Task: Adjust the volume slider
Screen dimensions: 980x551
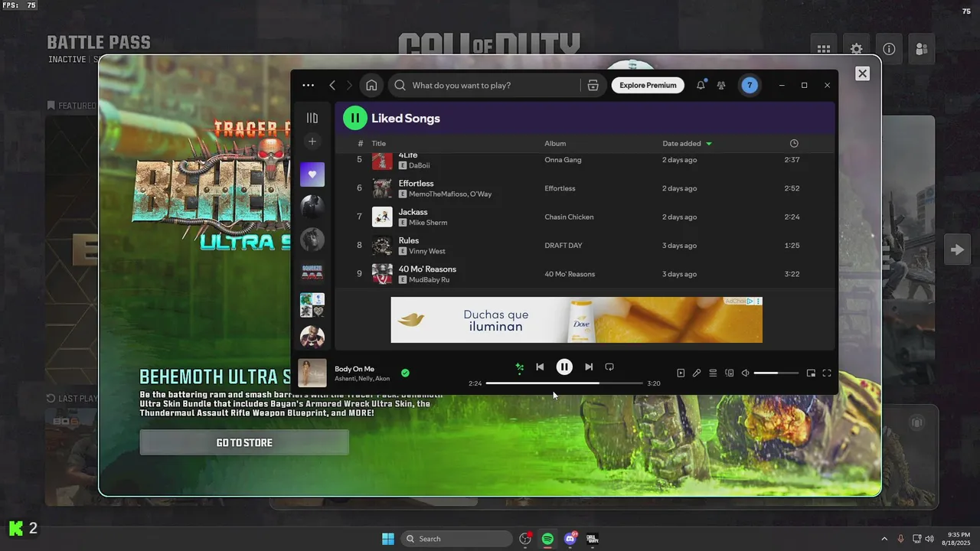Action: pyautogui.click(x=776, y=373)
